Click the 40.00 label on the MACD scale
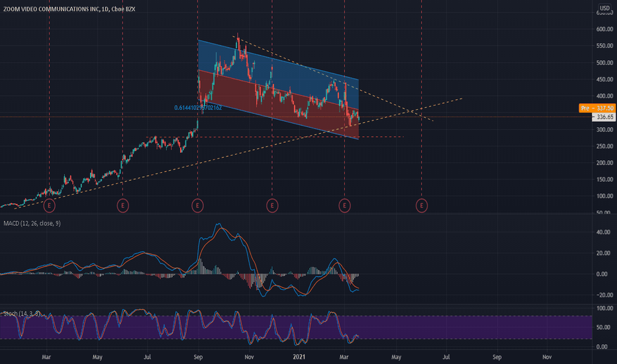Screen dimensions: 617x364 604,232
